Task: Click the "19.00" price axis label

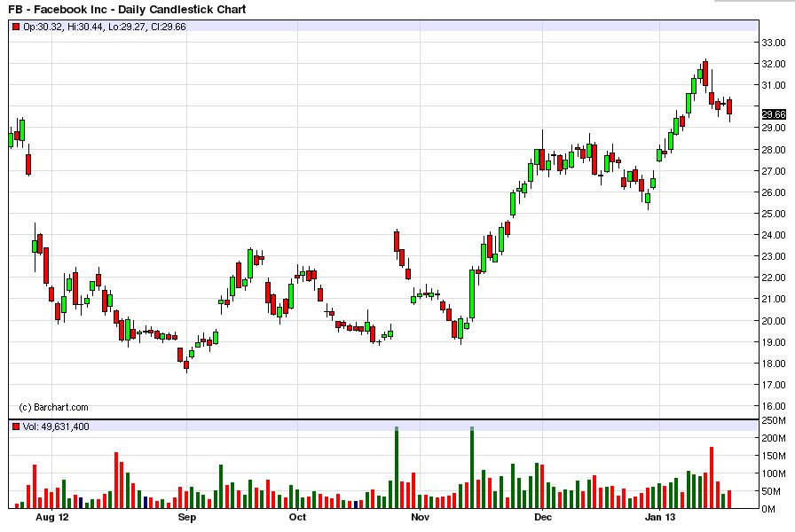Action: (x=774, y=342)
